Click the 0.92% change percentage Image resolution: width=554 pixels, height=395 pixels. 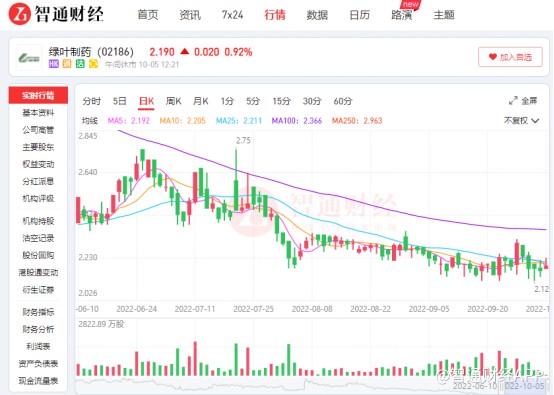pos(238,52)
